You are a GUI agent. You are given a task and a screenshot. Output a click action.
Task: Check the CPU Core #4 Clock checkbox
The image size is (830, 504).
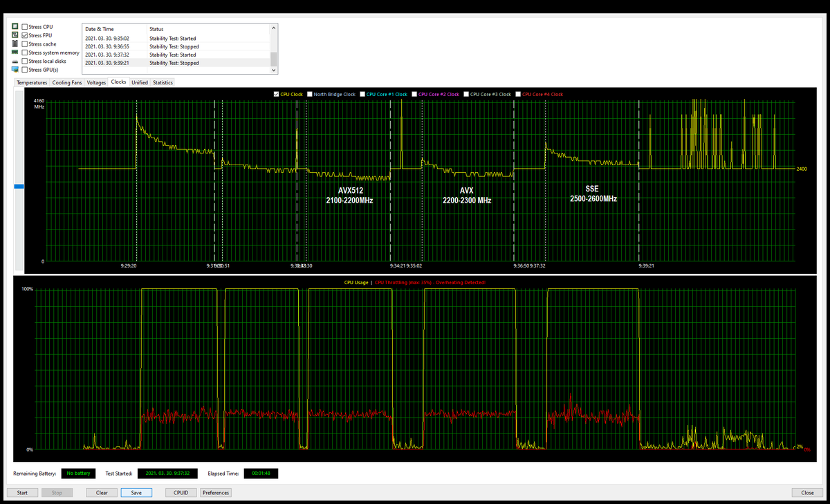click(x=518, y=94)
